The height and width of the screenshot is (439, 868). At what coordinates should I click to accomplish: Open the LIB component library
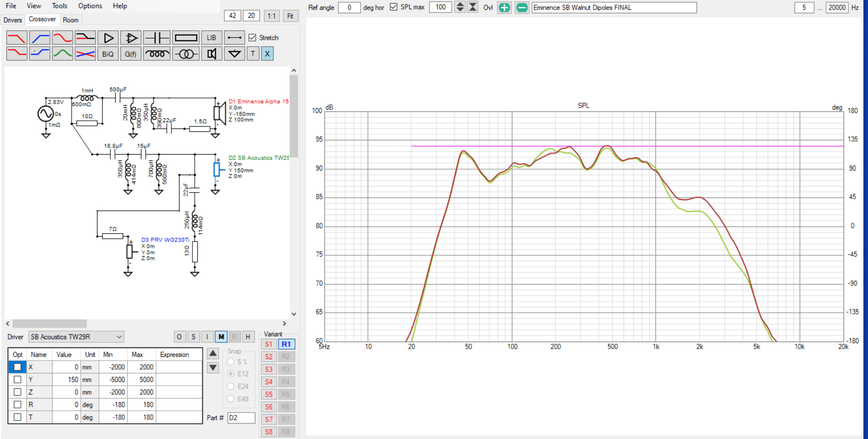tap(212, 37)
